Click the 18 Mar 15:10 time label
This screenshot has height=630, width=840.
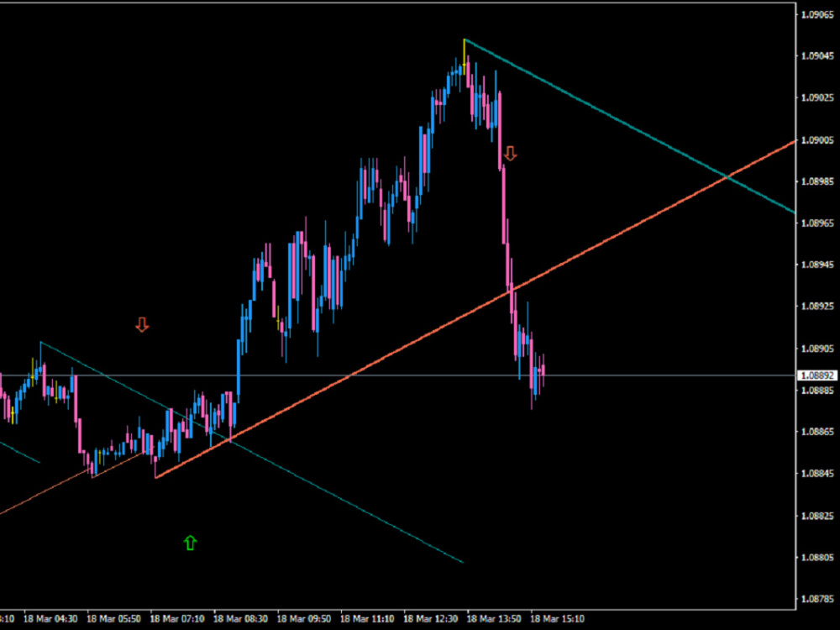tap(557, 619)
